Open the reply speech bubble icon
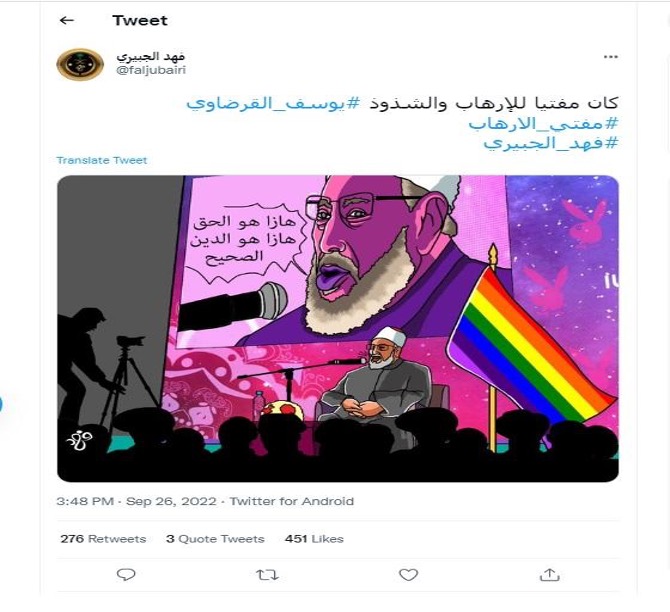Screen dimensions: 670x612 pos(126,574)
